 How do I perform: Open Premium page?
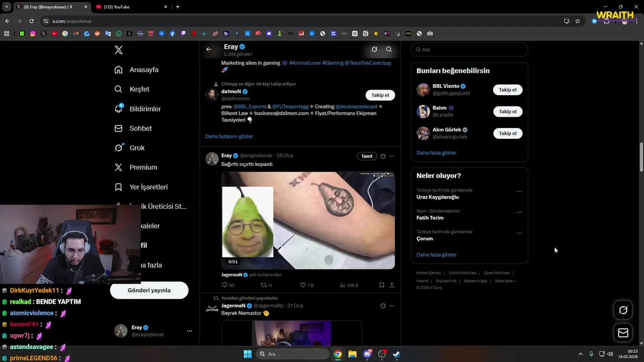(x=135, y=167)
